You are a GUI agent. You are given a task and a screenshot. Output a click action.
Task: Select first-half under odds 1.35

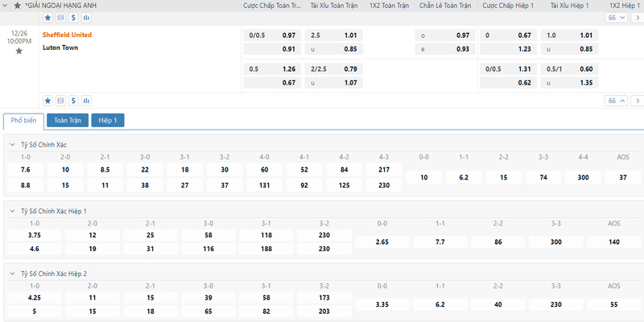coord(570,83)
